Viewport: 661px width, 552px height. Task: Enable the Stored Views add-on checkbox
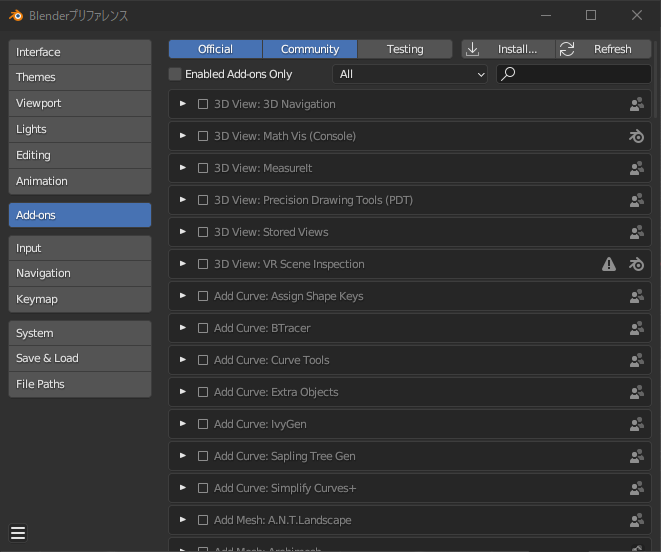[203, 232]
